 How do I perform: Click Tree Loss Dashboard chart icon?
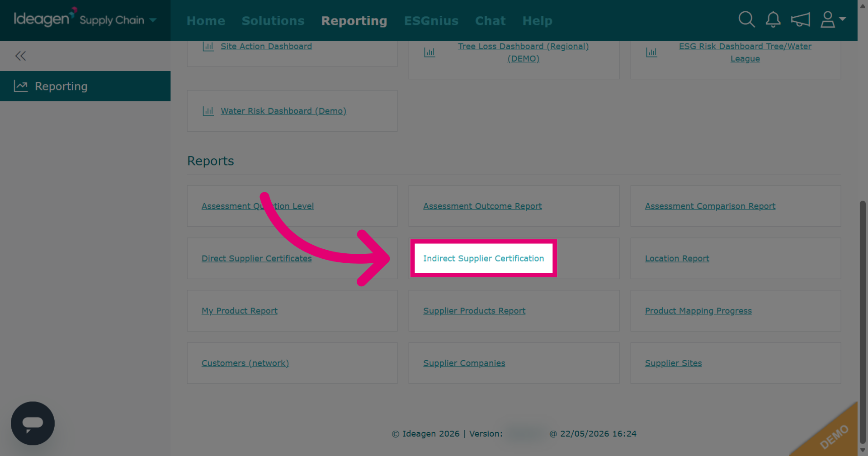click(429, 52)
